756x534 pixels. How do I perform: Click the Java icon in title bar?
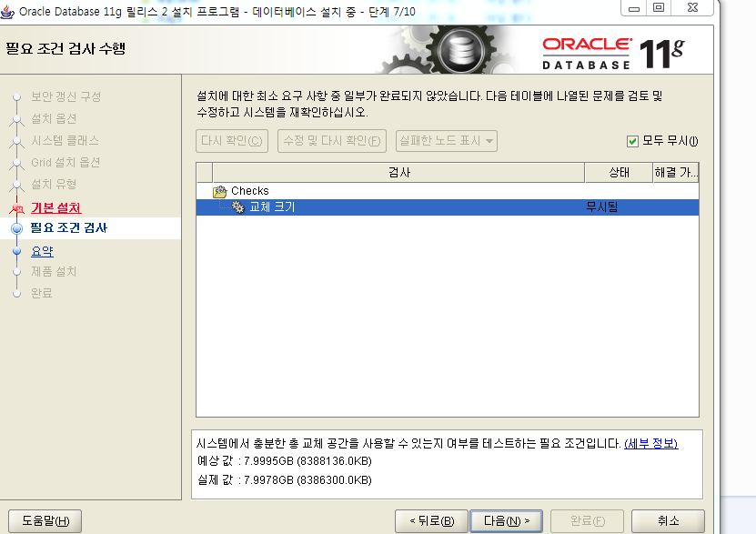click(x=9, y=10)
